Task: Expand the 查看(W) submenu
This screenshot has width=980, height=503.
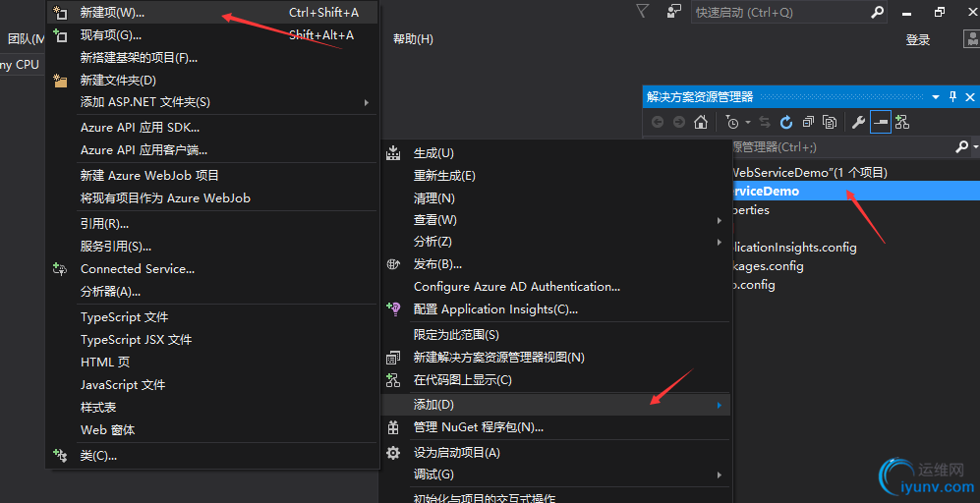Action: point(555,220)
